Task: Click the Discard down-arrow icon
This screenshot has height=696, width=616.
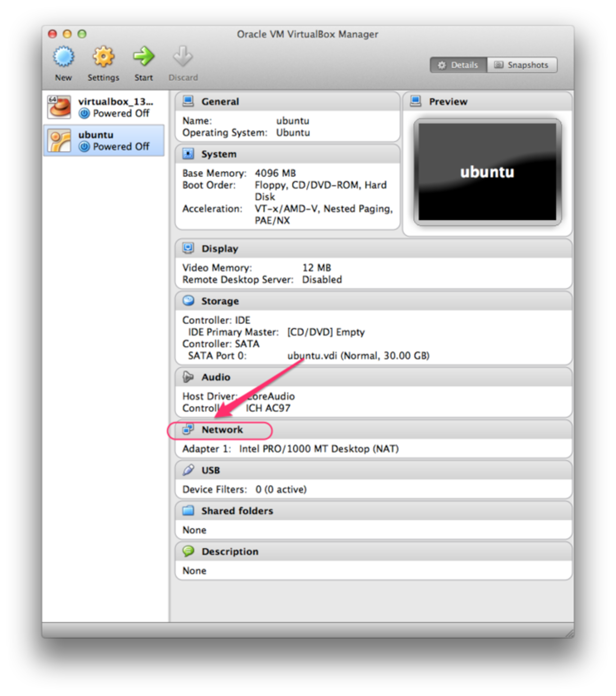Action: 183,57
